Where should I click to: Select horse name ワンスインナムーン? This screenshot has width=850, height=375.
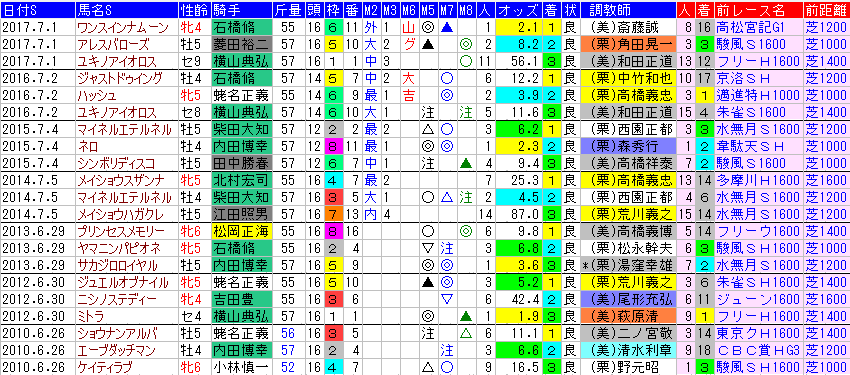[x=124, y=27]
